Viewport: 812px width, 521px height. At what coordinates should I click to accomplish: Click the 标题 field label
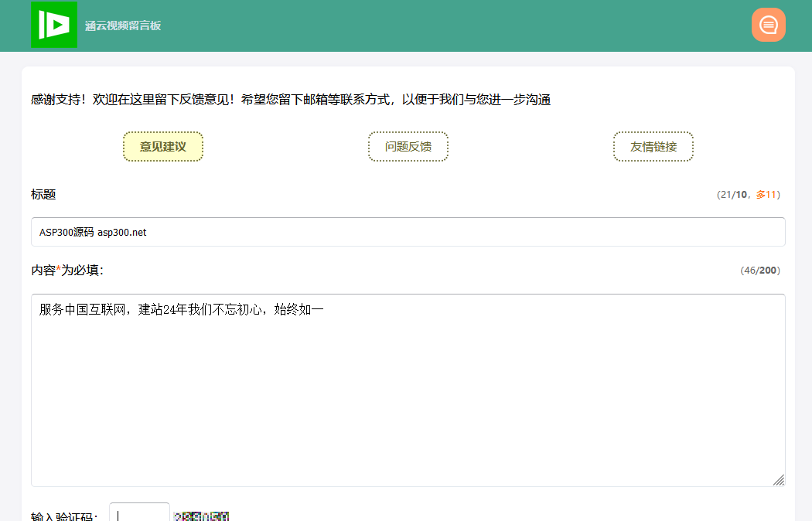click(x=43, y=195)
